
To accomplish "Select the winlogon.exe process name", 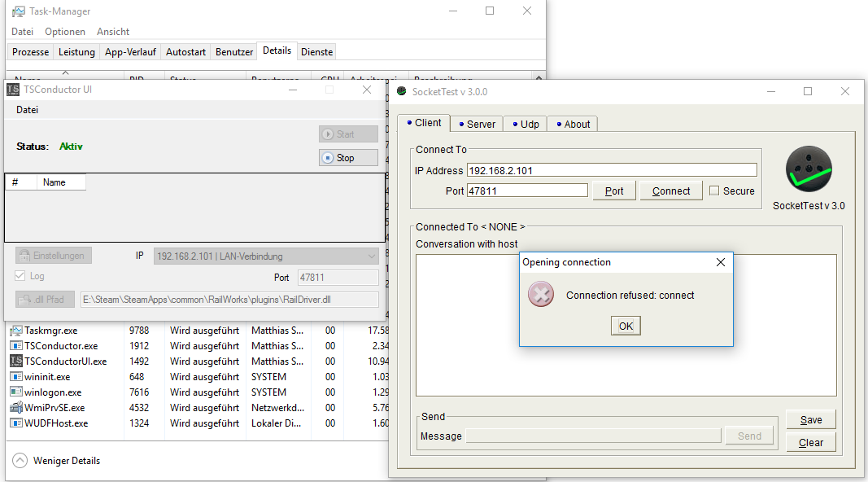I will (53, 392).
